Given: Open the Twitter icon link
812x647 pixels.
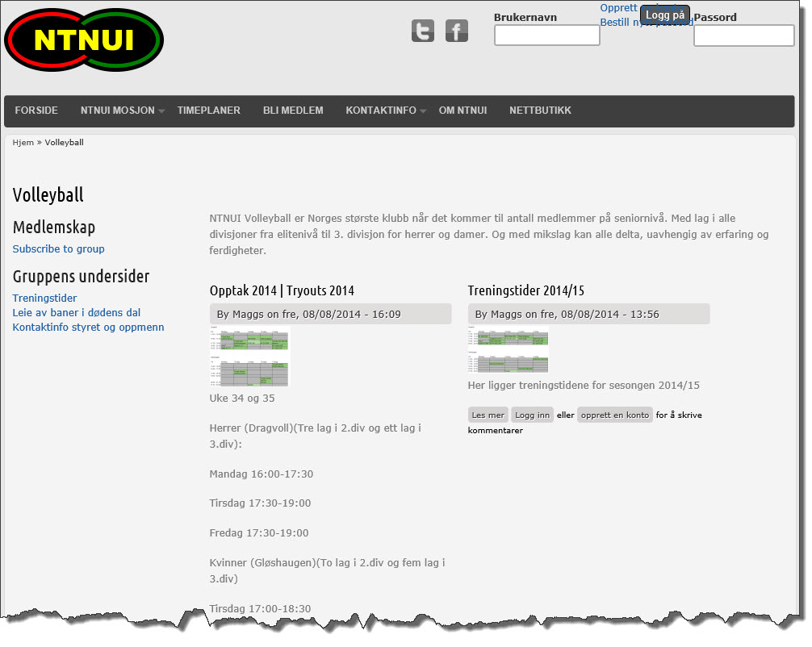Looking at the screenshot, I should (x=423, y=31).
